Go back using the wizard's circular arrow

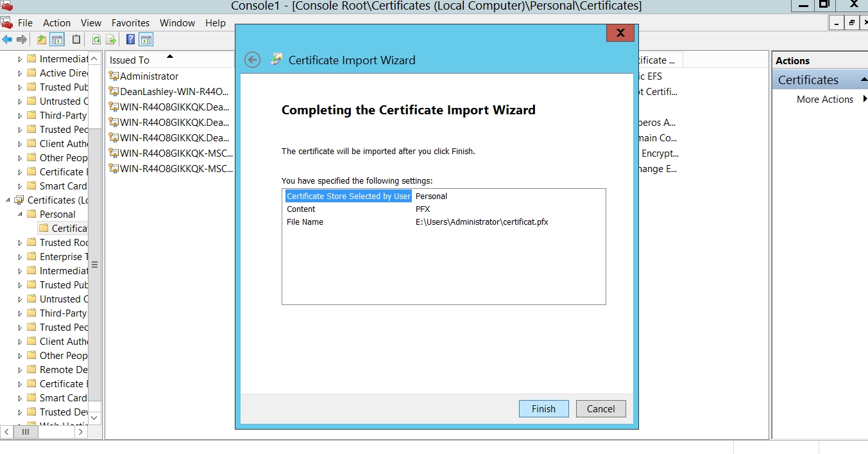253,60
